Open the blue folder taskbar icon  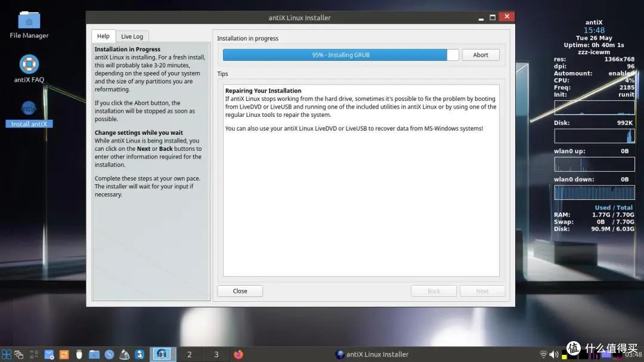[x=94, y=354]
